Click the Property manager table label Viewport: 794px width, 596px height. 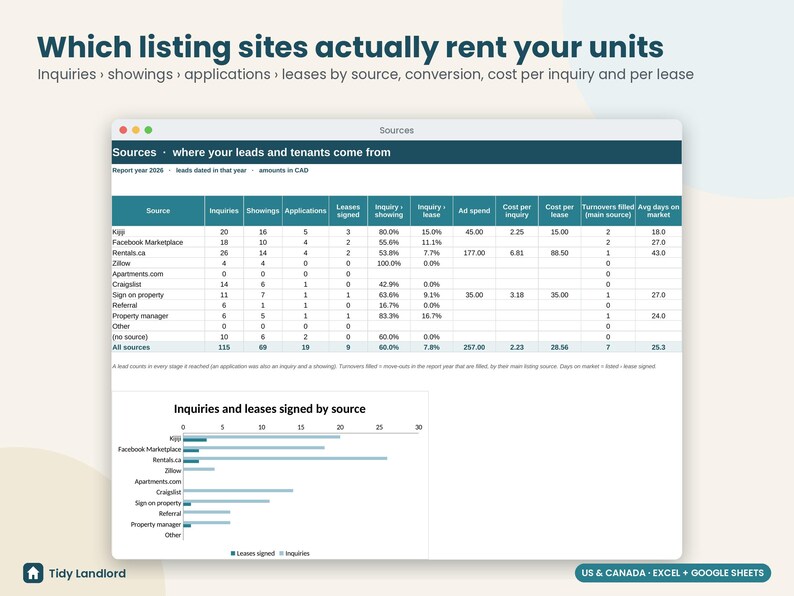pyautogui.click(x=140, y=316)
